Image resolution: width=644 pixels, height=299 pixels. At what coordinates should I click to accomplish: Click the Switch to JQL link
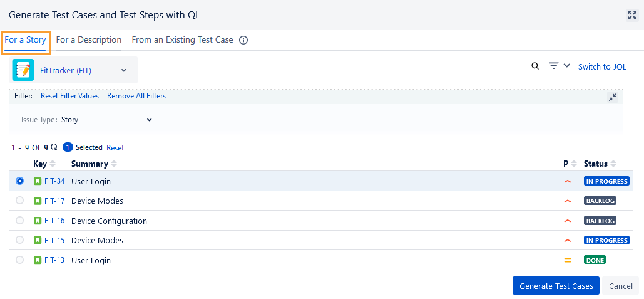(x=602, y=67)
